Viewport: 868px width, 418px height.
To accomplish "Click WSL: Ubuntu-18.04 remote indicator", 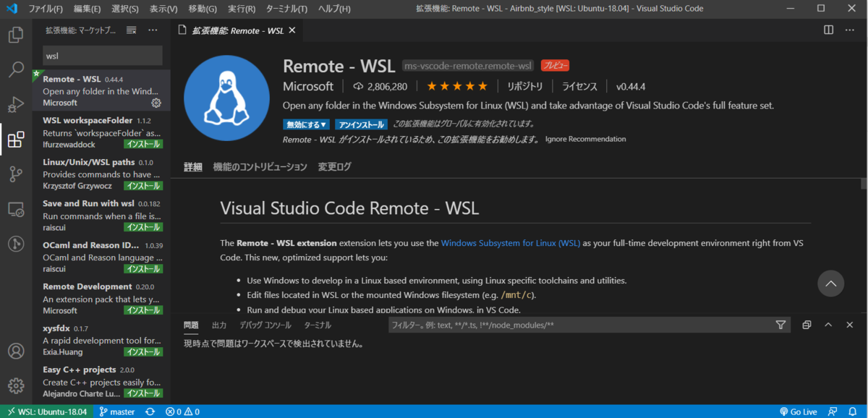I will click(x=46, y=411).
